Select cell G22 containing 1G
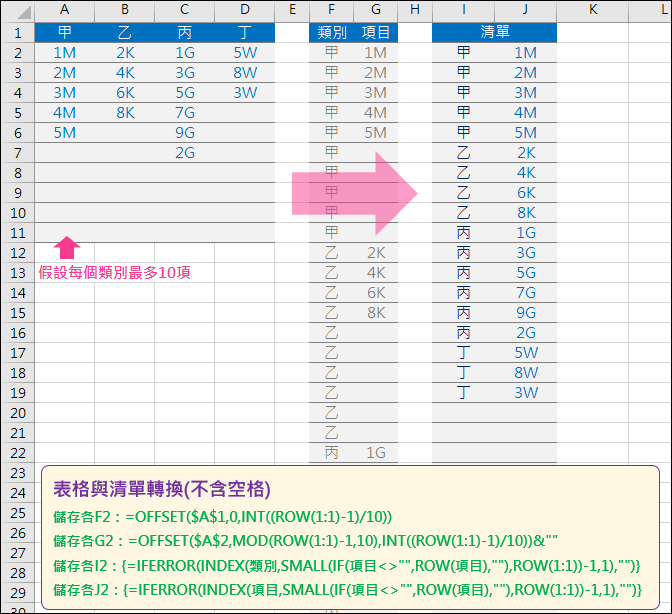 pyautogui.click(x=376, y=453)
